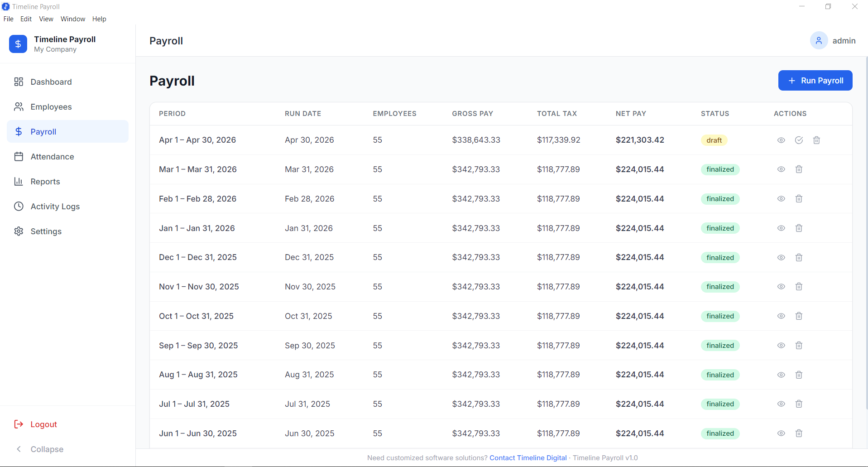View the Jun 2025 payroll with eye icon

point(781,433)
